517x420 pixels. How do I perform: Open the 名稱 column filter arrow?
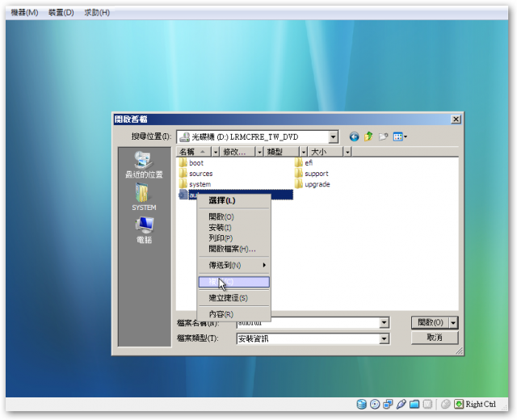[216, 152]
